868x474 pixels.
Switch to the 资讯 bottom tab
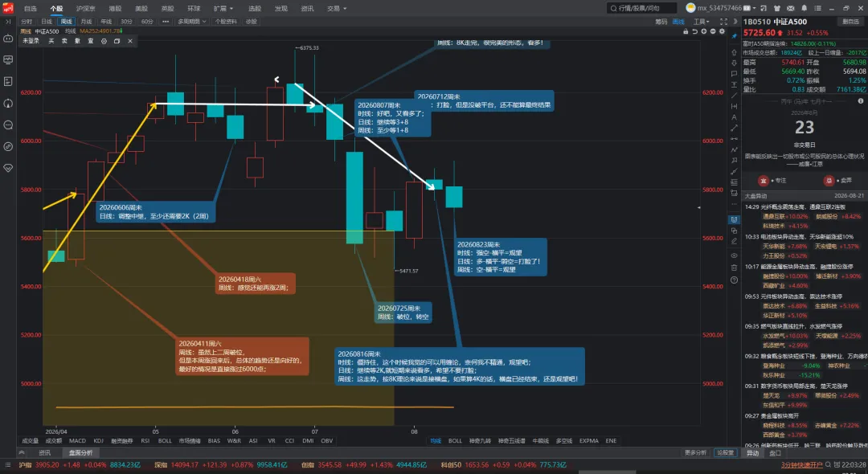[44, 453]
